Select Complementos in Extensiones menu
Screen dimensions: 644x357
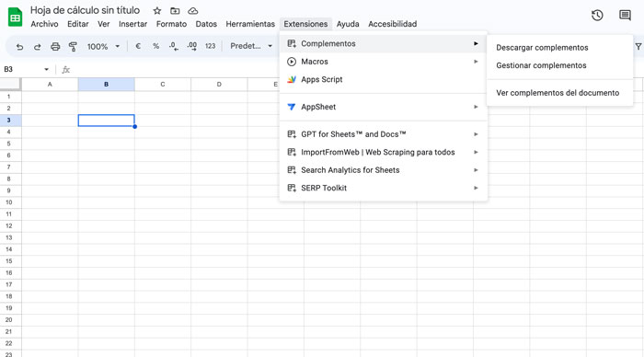pyautogui.click(x=384, y=43)
